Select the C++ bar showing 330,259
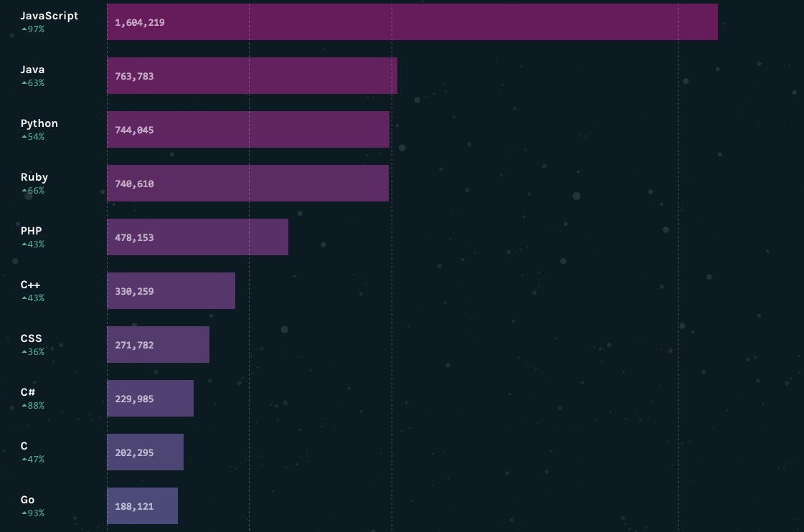Image resolution: width=804 pixels, height=532 pixels. click(x=171, y=291)
